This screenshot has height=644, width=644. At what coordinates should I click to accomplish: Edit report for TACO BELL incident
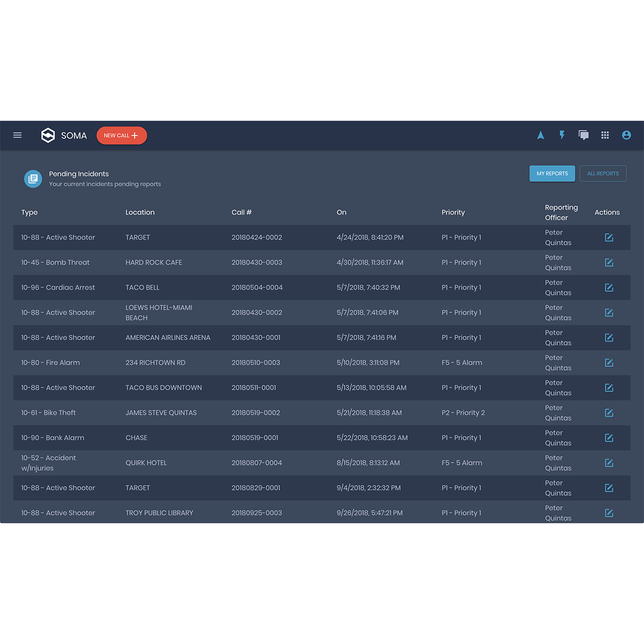coord(609,288)
